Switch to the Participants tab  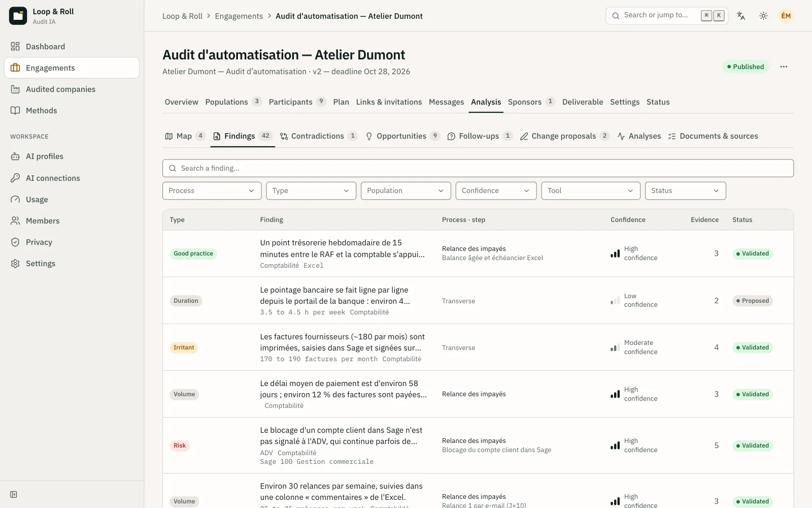click(x=297, y=102)
